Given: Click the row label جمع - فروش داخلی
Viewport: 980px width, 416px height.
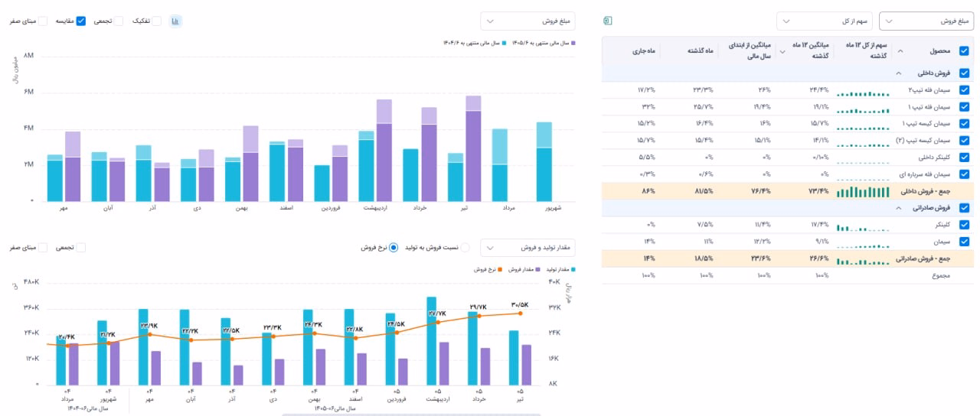Looking at the screenshot, I should click(x=925, y=191).
